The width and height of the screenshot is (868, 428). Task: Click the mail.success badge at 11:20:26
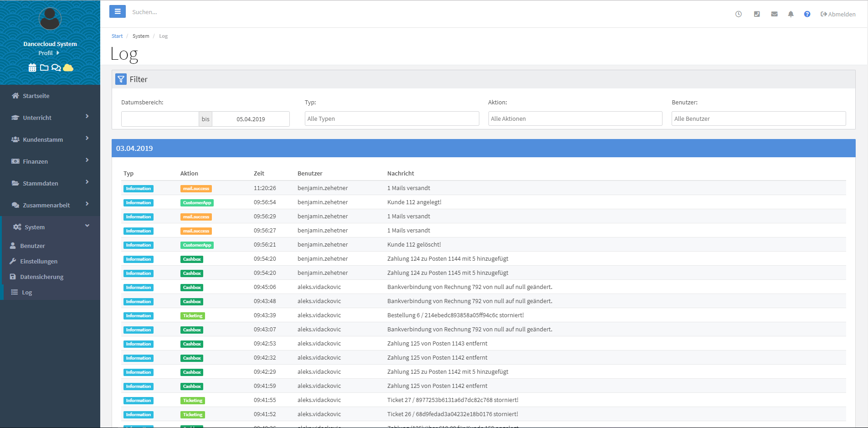tap(196, 188)
